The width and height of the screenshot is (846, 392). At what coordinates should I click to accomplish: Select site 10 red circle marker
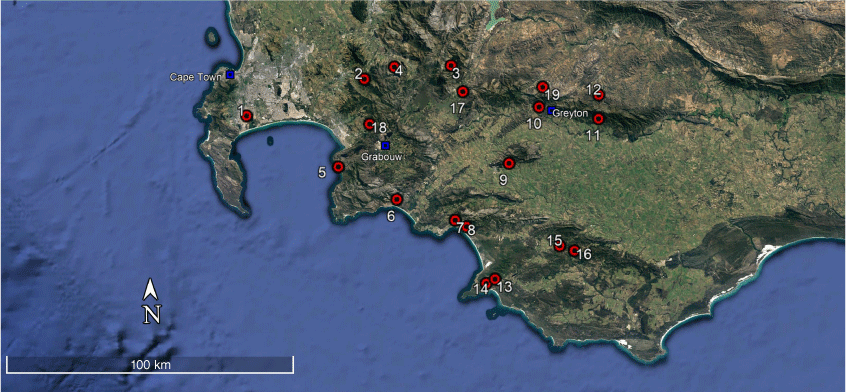(x=539, y=107)
